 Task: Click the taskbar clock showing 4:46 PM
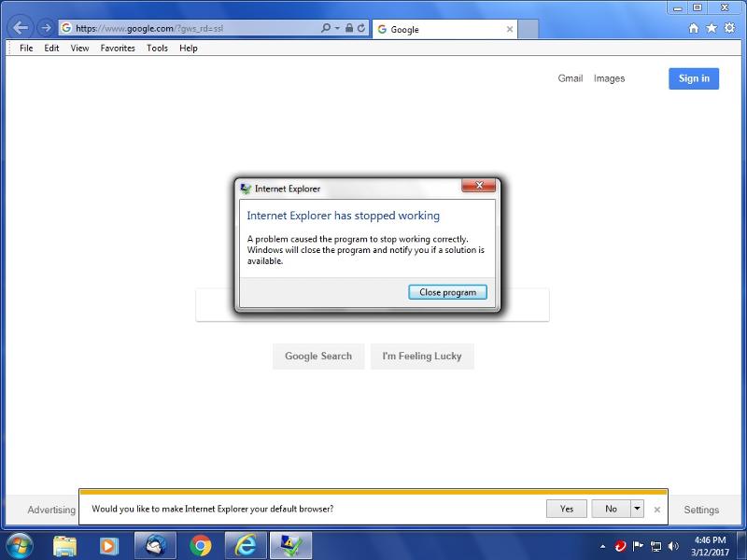tap(710, 546)
